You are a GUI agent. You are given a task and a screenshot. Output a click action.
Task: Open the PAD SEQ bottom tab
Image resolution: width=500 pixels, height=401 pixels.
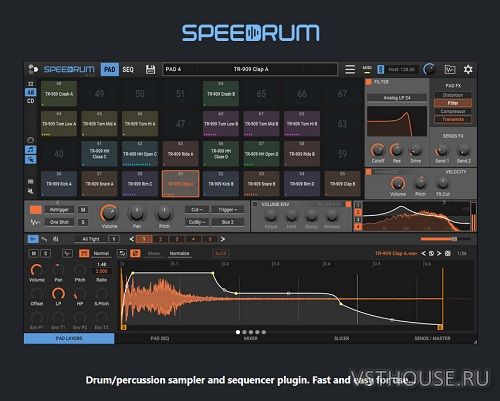pyautogui.click(x=160, y=338)
